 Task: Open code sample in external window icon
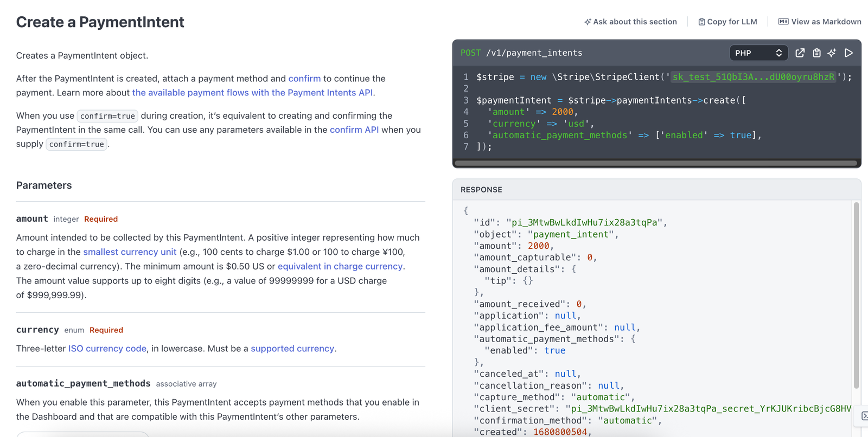pyautogui.click(x=800, y=53)
